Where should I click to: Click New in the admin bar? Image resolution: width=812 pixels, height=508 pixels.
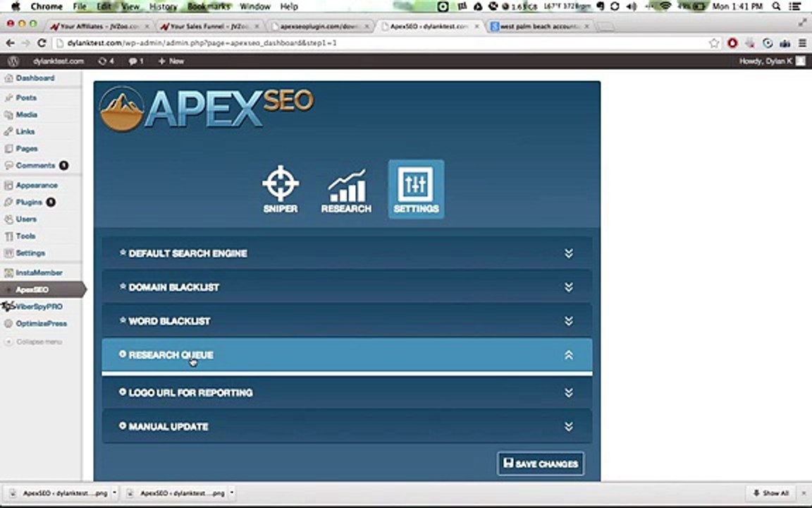(x=171, y=61)
